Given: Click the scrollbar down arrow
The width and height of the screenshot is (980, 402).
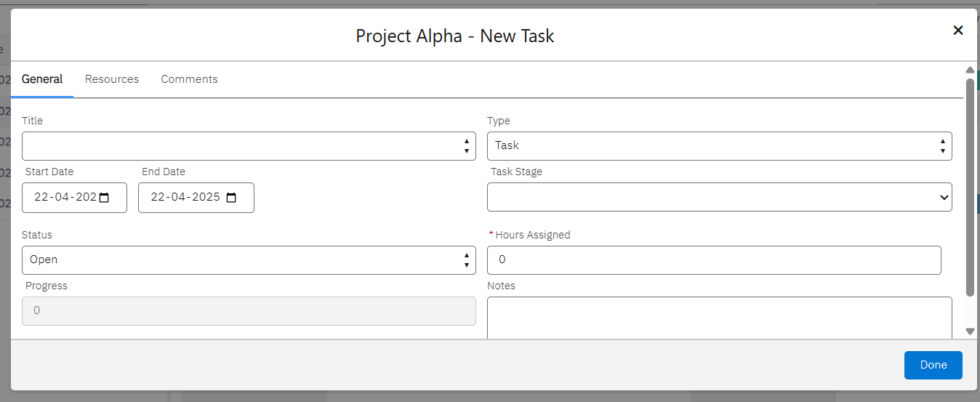Looking at the screenshot, I should [x=970, y=331].
